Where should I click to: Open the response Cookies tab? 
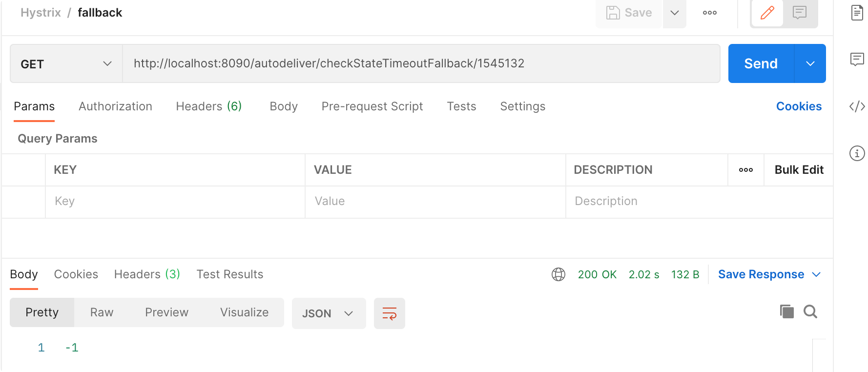coord(76,274)
